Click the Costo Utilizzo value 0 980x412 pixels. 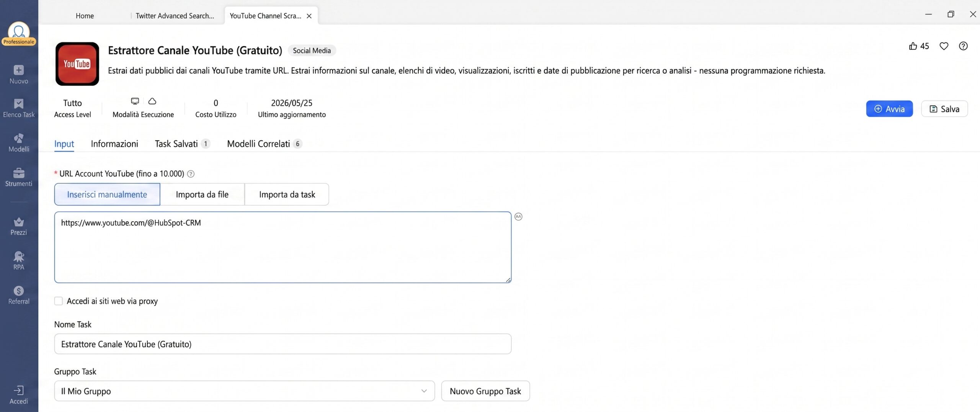216,103
